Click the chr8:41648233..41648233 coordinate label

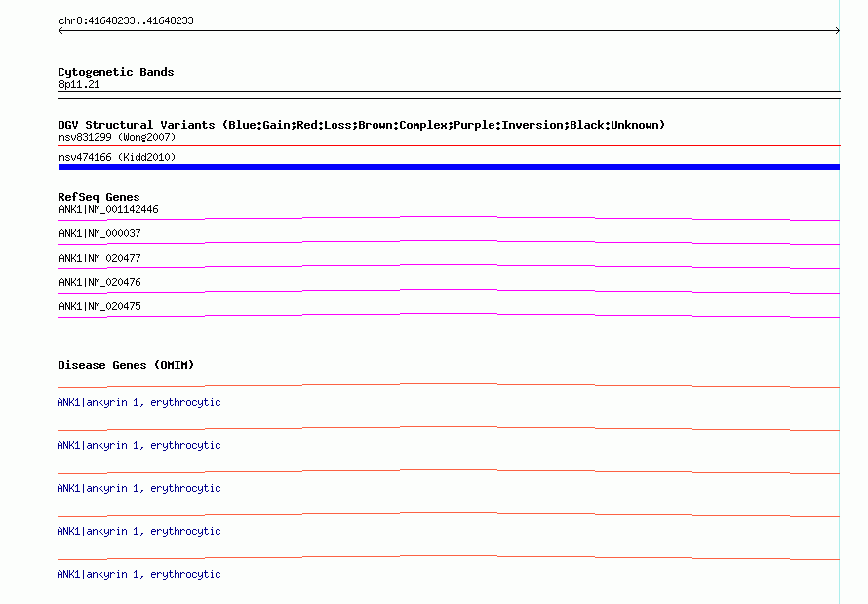point(126,21)
